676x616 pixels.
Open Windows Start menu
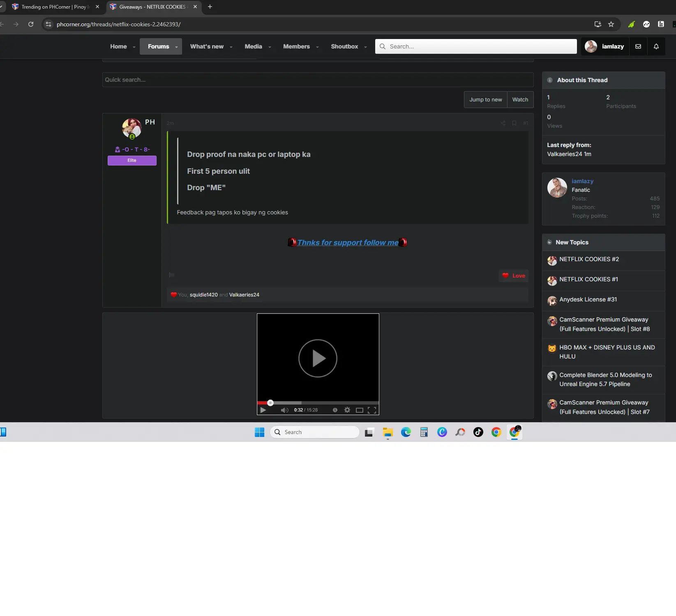pyautogui.click(x=259, y=432)
